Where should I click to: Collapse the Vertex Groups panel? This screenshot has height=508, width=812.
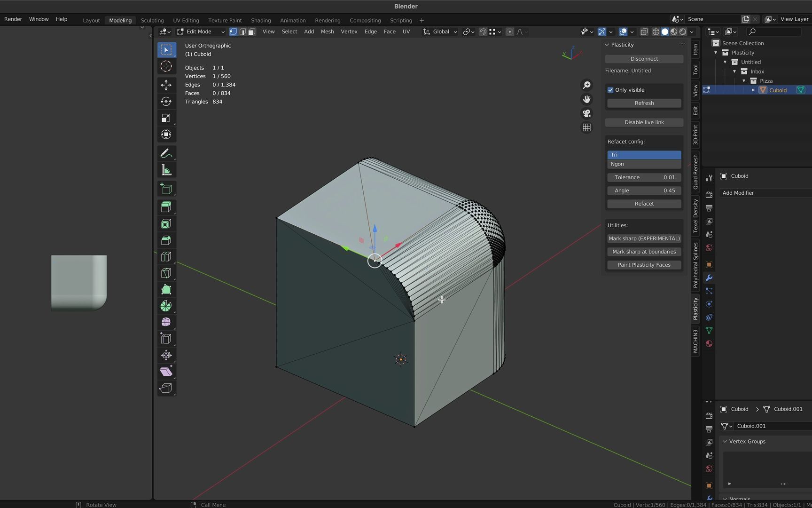(x=725, y=442)
